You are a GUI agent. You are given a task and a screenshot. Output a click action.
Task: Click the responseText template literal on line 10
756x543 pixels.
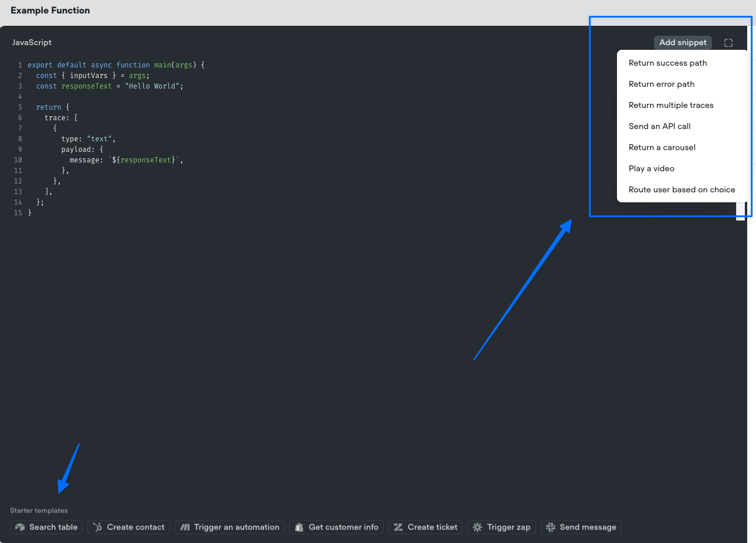coord(144,160)
